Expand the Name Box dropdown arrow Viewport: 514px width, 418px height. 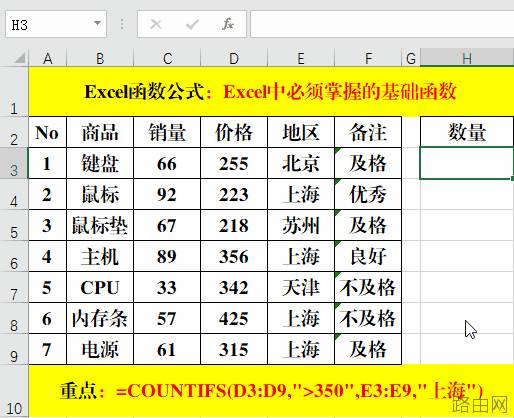97,23
